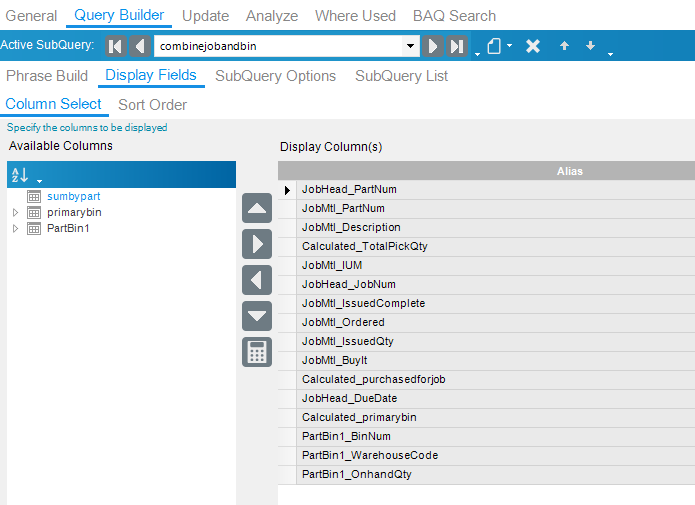Switch to Query Builder tab
This screenshot has height=505, width=695.
(119, 16)
